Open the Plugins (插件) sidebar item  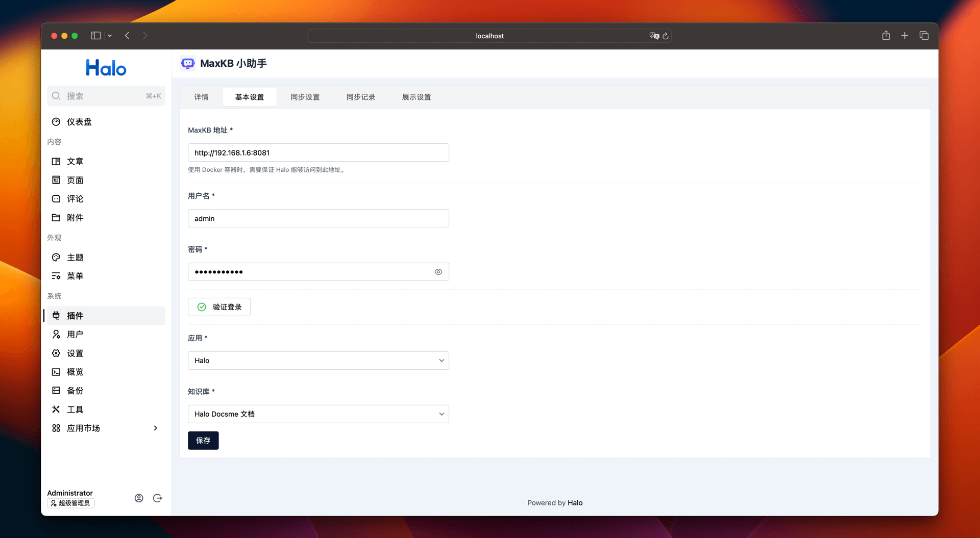click(106, 316)
